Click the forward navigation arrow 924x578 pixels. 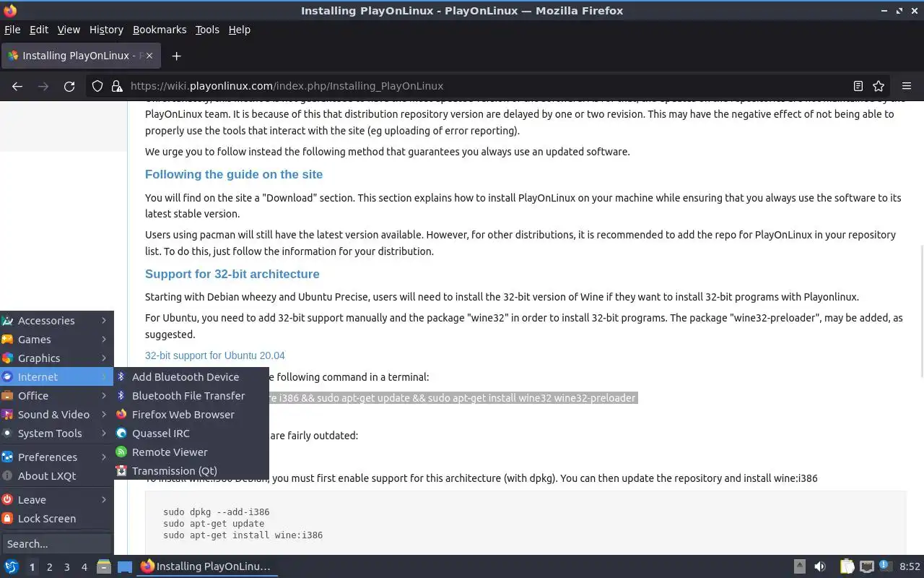(x=43, y=86)
